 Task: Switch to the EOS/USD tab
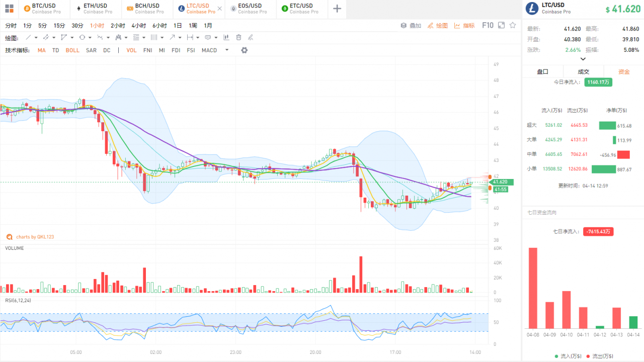[x=250, y=9]
